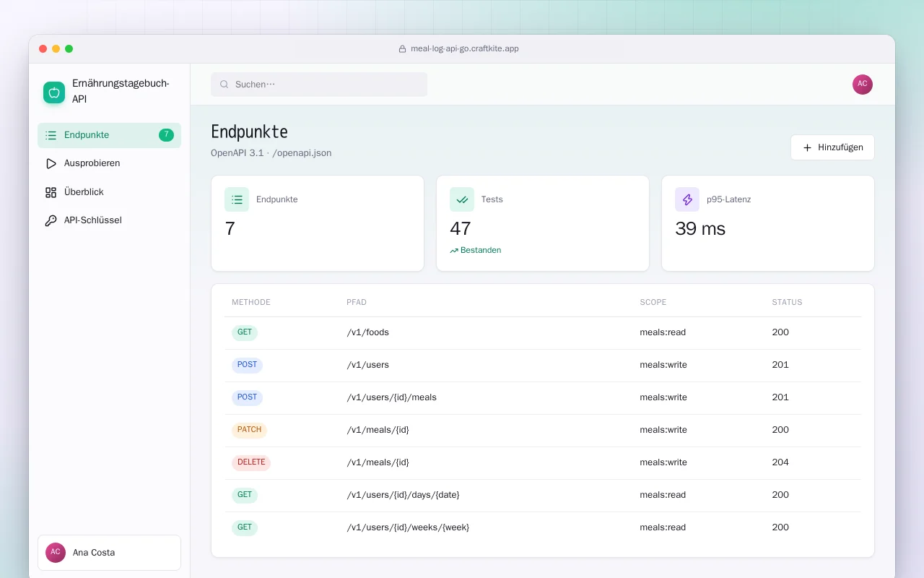Click the Überblick grid icon
924x578 pixels.
tap(51, 192)
